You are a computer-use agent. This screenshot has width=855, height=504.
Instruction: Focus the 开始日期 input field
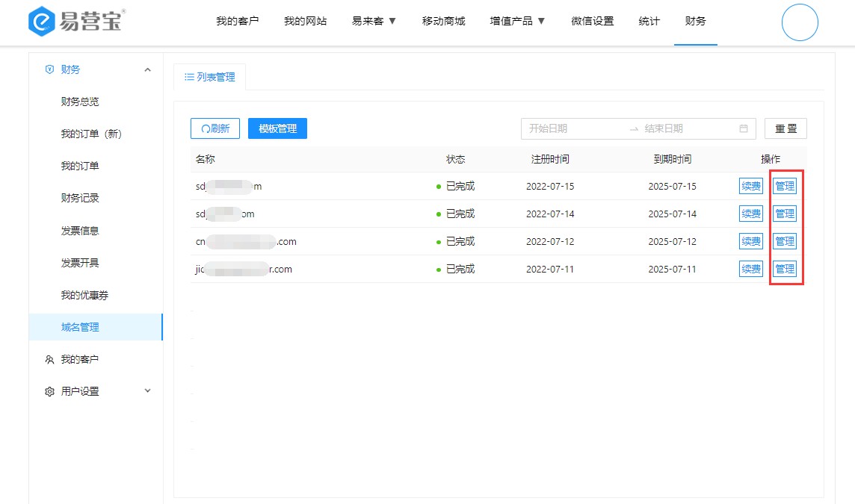pos(572,128)
